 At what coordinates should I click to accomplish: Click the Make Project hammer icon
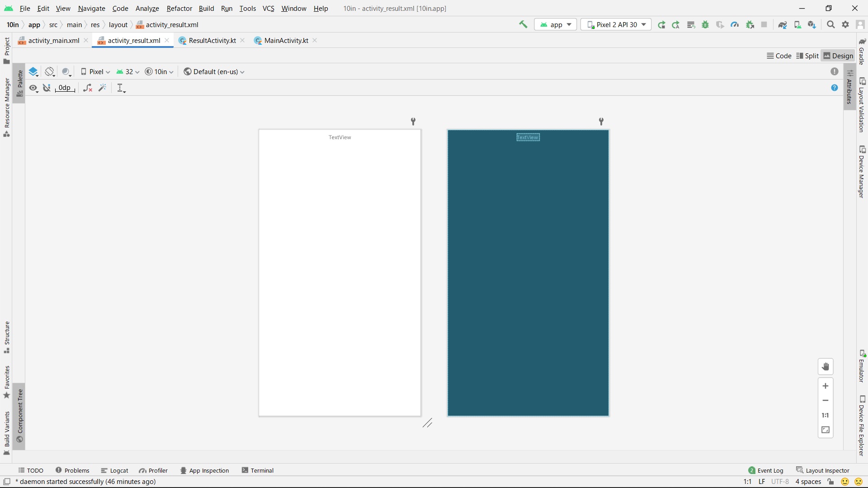click(x=523, y=24)
